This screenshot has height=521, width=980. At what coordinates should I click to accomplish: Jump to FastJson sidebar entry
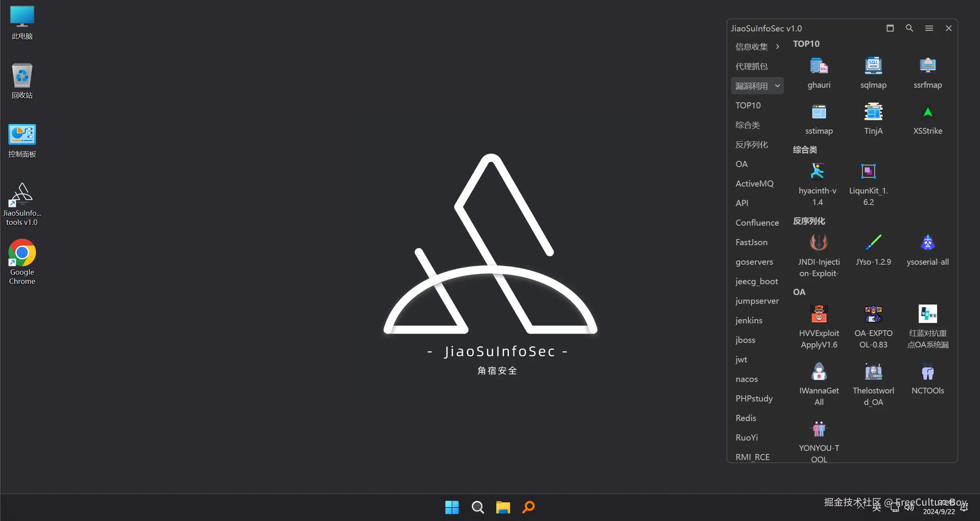751,242
